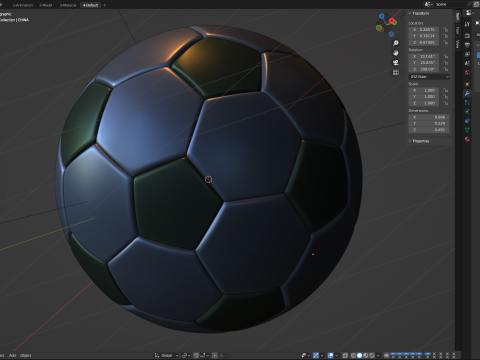
Task: Switch to the 1-Animation workspace tab
Action: point(23,5)
